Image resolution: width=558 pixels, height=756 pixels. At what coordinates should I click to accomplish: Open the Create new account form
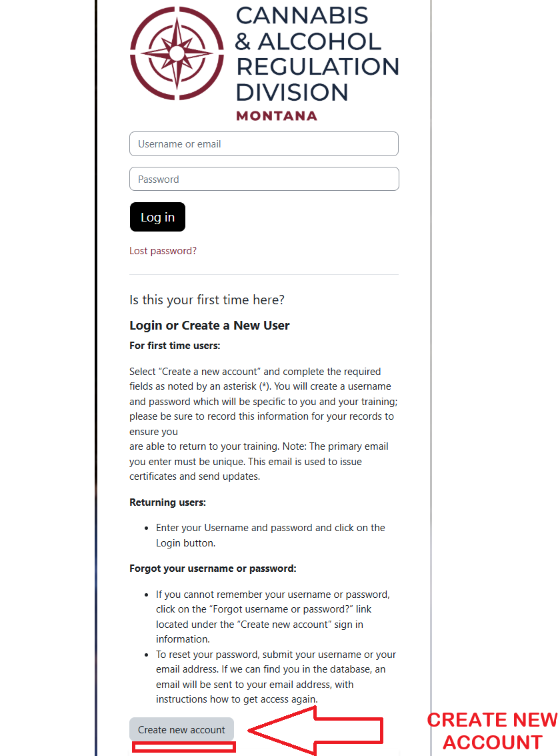click(181, 729)
